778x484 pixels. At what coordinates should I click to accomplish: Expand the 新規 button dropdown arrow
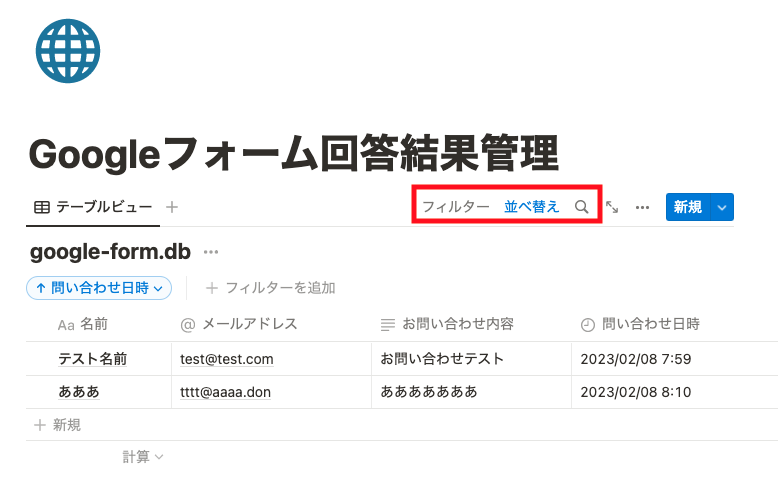coord(722,207)
